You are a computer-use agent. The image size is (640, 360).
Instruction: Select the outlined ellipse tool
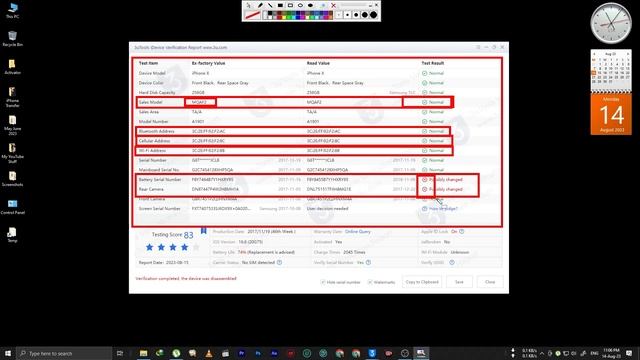[300, 5]
